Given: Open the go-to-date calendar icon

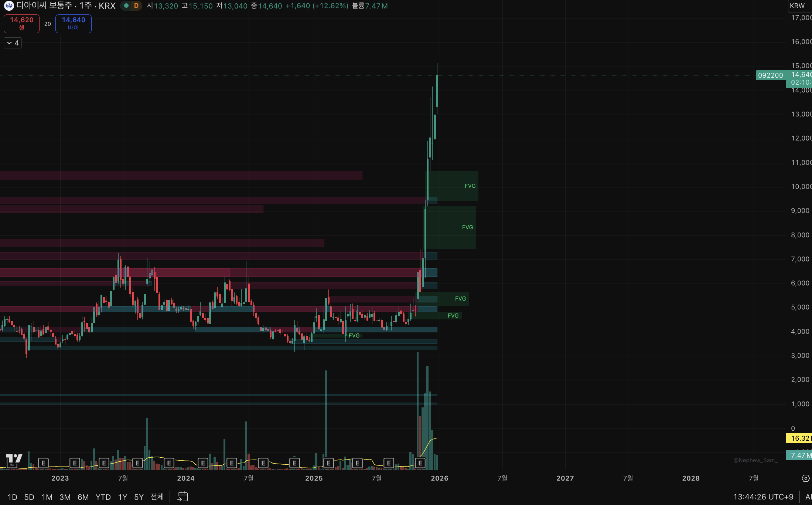Looking at the screenshot, I should [x=182, y=496].
